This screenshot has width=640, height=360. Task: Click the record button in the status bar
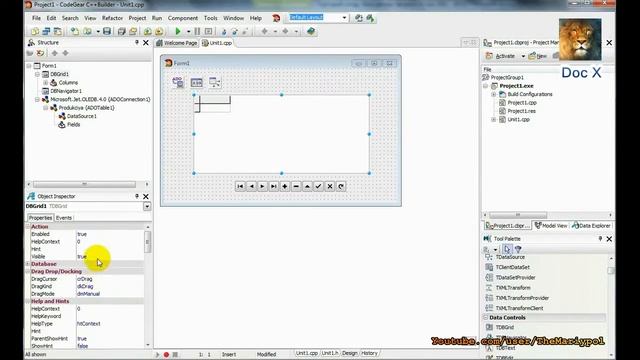pos(166,355)
